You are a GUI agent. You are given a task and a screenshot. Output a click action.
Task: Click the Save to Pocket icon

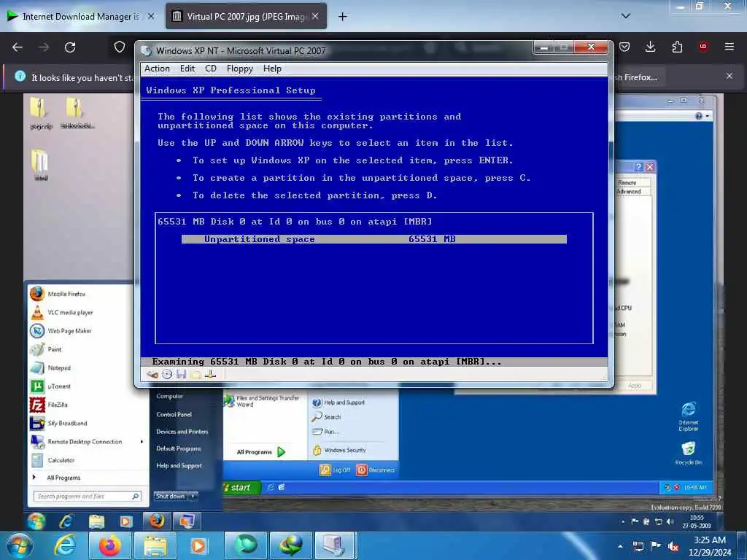point(624,47)
